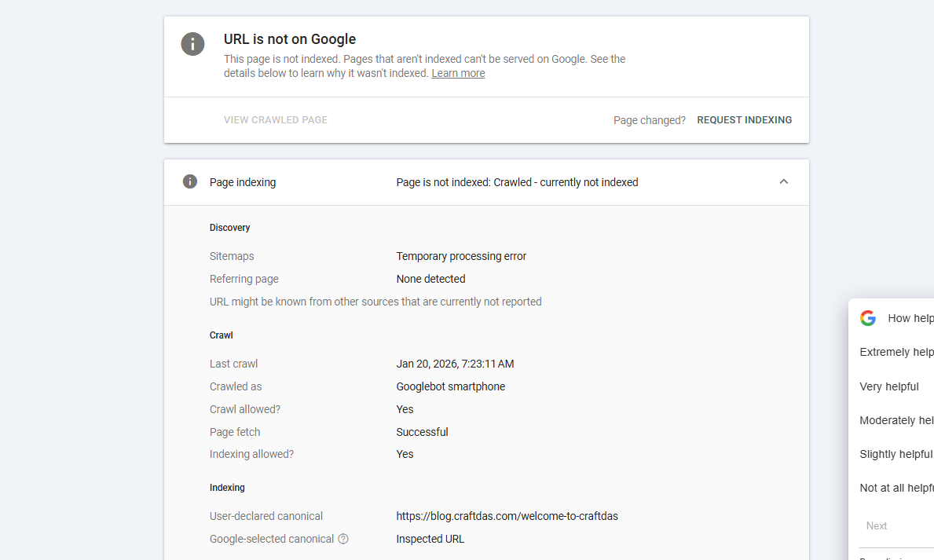Click the REQUEST INDEXING button

point(744,119)
